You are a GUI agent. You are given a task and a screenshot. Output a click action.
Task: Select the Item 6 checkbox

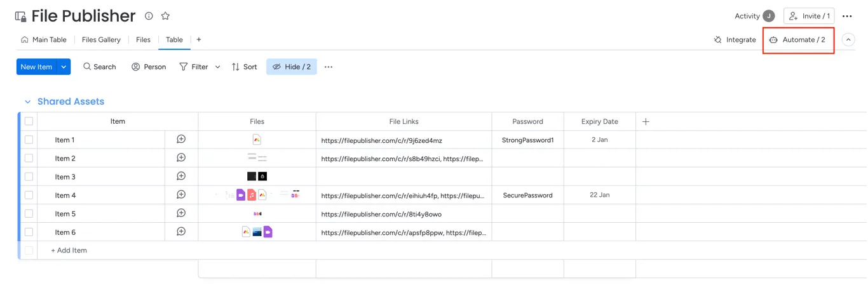pyautogui.click(x=29, y=232)
